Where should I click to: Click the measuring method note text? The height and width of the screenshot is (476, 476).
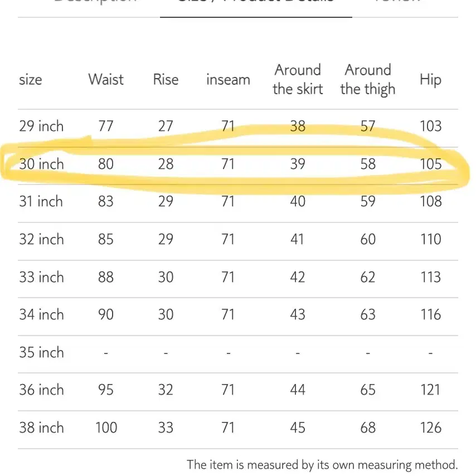tap(322, 465)
